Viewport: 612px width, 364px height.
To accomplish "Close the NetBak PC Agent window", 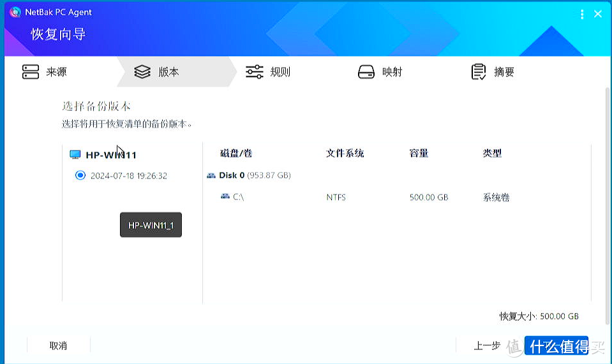I will pyautogui.click(x=597, y=14).
